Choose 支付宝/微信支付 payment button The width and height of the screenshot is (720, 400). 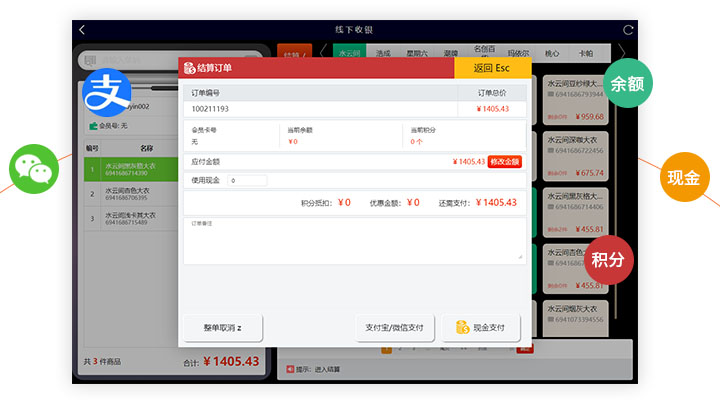(394, 327)
